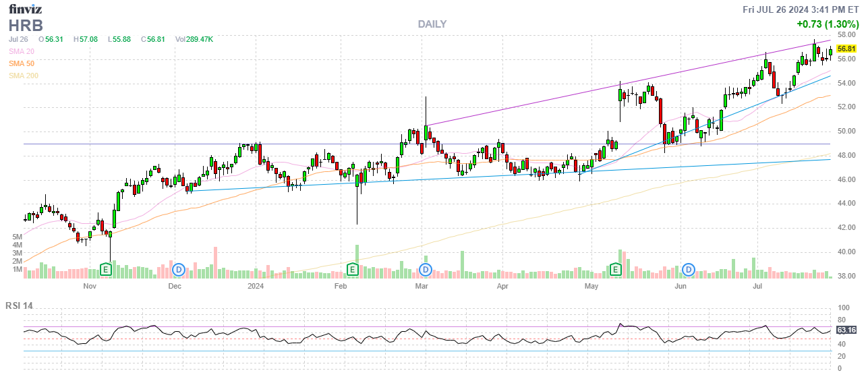Click the SMA 50 legend label
The image size is (868, 379).
coord(22,63)
